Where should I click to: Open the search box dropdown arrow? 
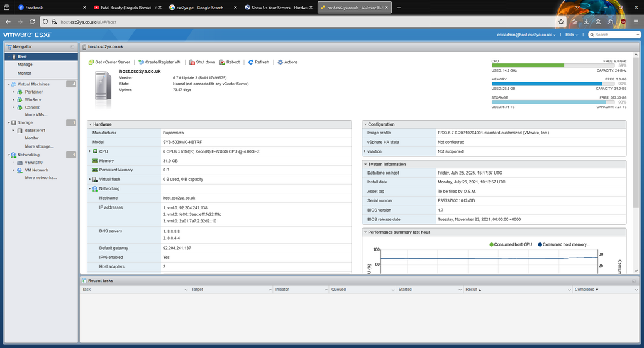tap(638, 35)
